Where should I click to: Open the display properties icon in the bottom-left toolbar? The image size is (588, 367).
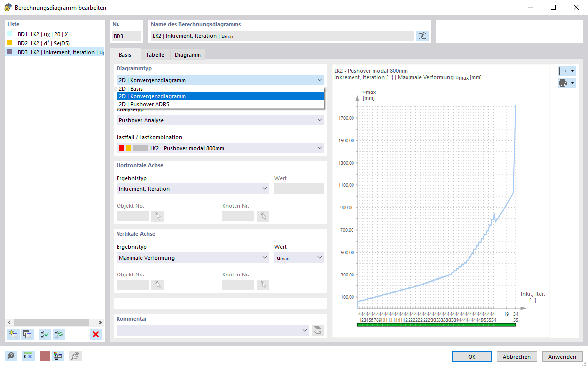(58, 356)
